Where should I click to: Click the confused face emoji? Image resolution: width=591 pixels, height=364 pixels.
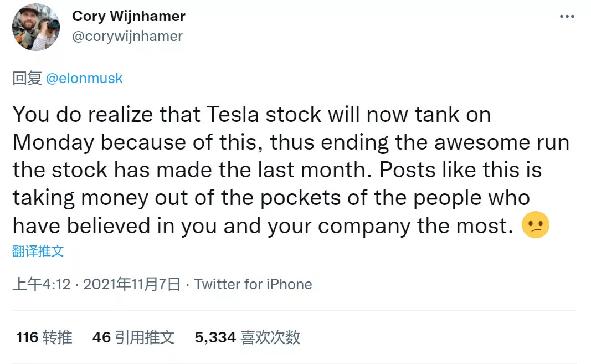click(x=535, y=225)
